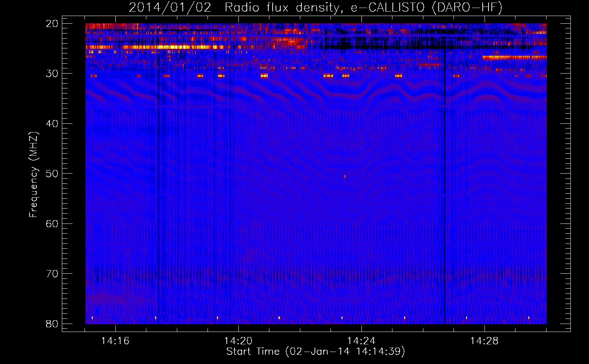Click the 'Start Time (02-Jan-14 14:14:39)' x-axis label
Image resolution: width=589 pixels, height=364 pixels.
(316, 352)
